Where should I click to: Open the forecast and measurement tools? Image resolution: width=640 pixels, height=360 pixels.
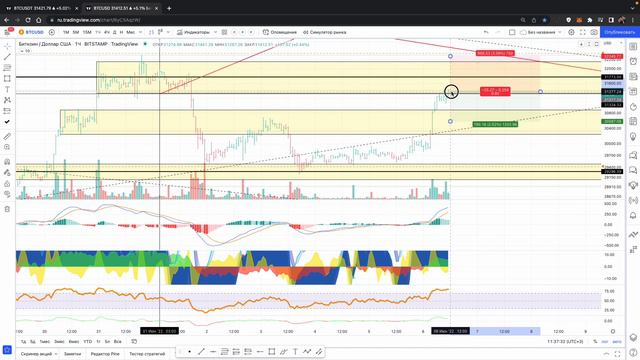pyautogui.click(x=7, y=111)
